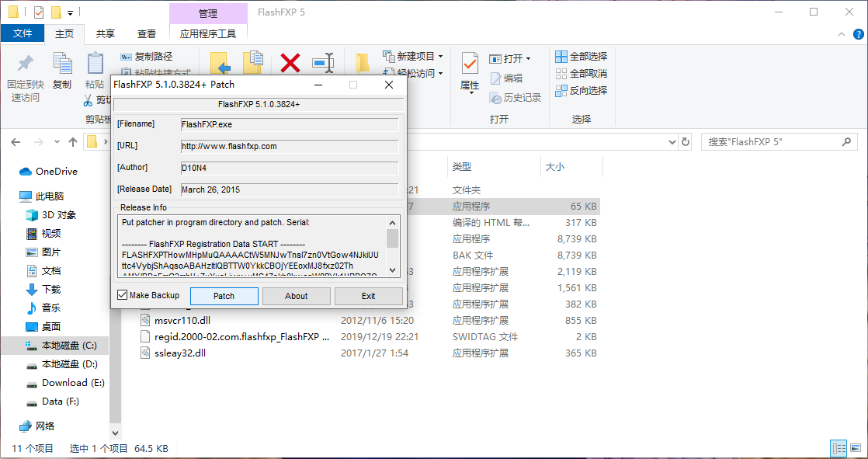Open 3D Objects folder in sidebar
868x459 pixels.
[x=51, y=215]
